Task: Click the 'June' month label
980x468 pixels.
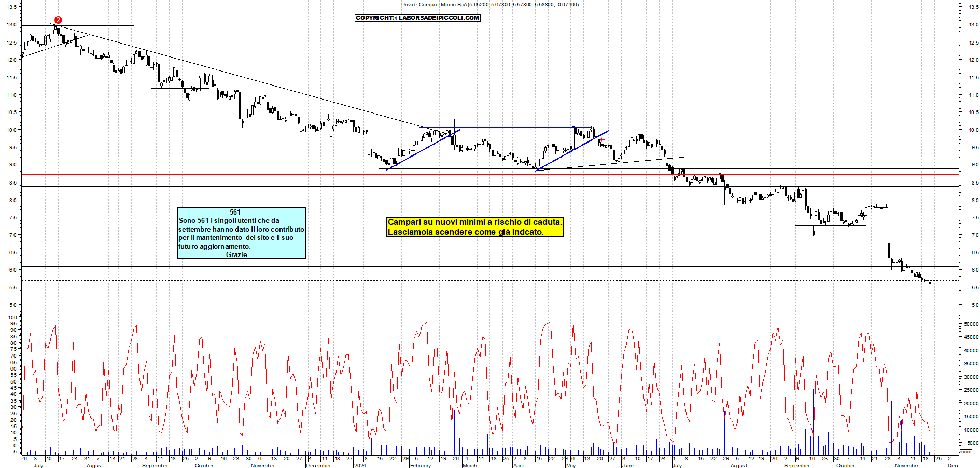Action: (x=627, y=465)
